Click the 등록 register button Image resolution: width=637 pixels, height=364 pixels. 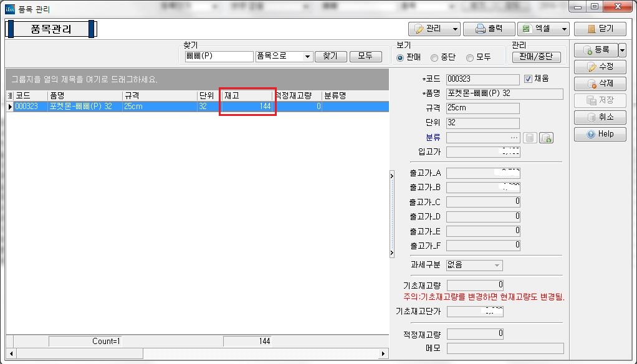coord(595,50)
